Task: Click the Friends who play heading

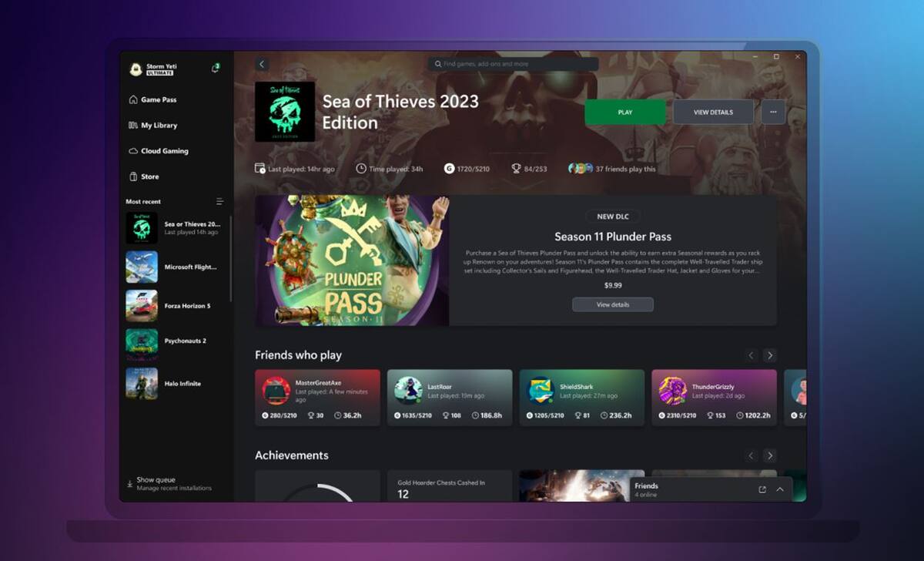Action: 298,355
